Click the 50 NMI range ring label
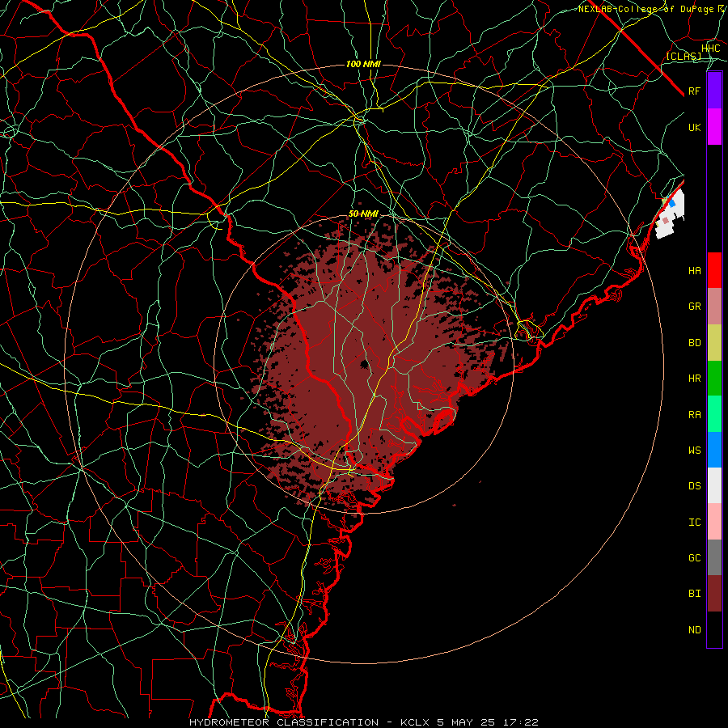Screen dimensions: 728x728 coord(363,214)
